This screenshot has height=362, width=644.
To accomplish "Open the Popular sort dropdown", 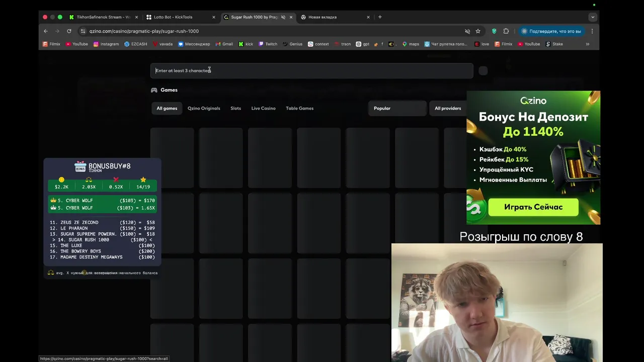I will [397, 108].
